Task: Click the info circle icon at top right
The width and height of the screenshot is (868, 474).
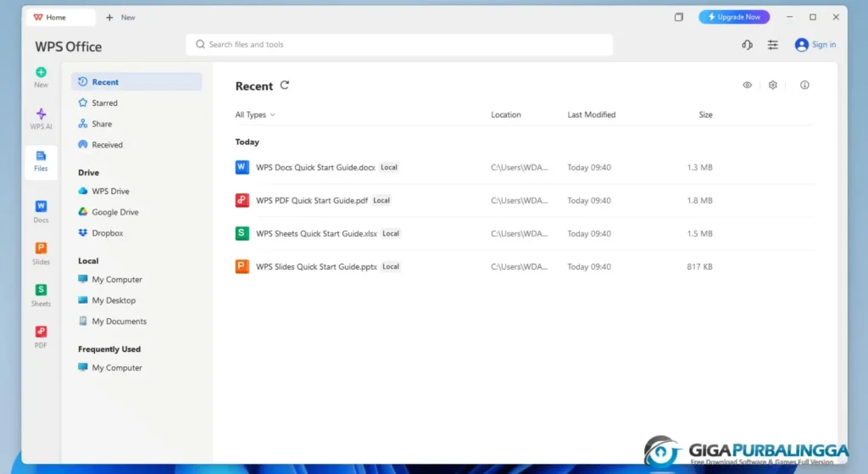Action: 804,86
